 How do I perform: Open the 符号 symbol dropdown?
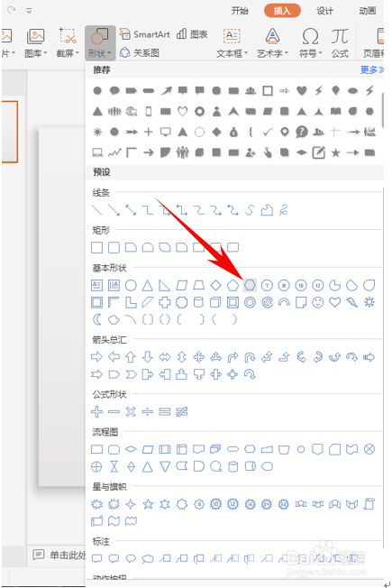click(311, 43)
